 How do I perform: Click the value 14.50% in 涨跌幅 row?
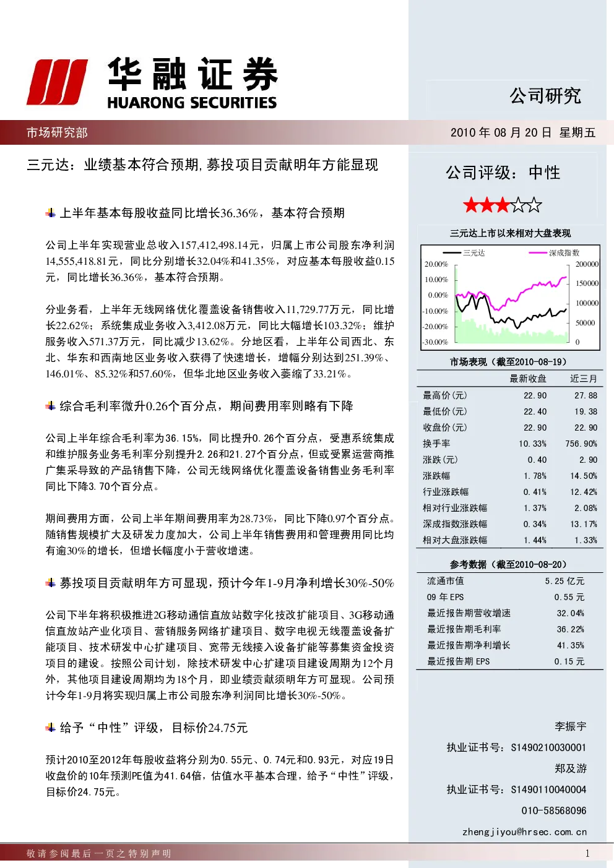point(584,476)
